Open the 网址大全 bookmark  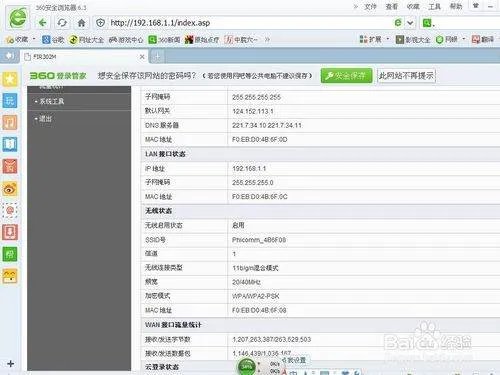tap(86, 40)
